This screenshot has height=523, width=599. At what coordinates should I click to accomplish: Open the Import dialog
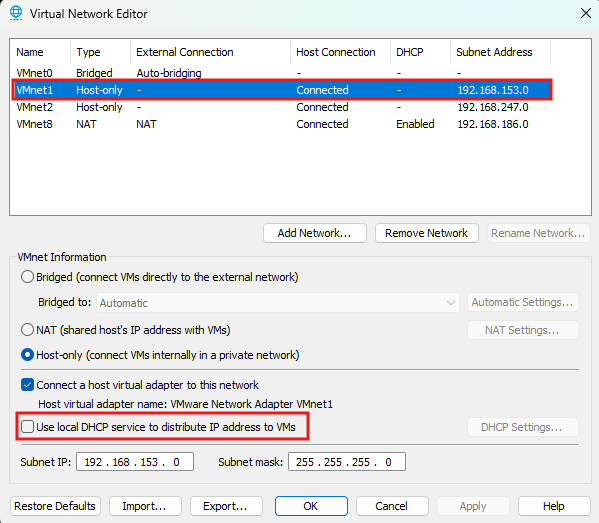(145, 506)
